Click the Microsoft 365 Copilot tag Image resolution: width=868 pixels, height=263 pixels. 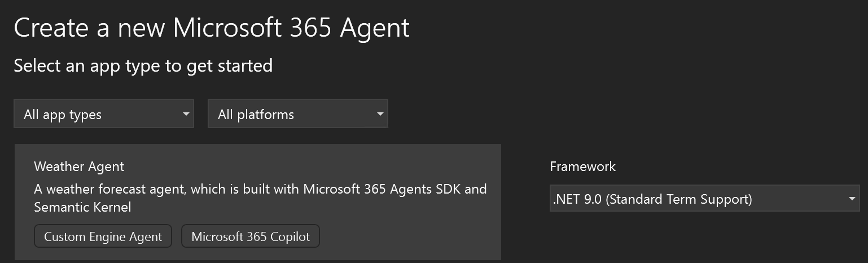pos(251,236)
